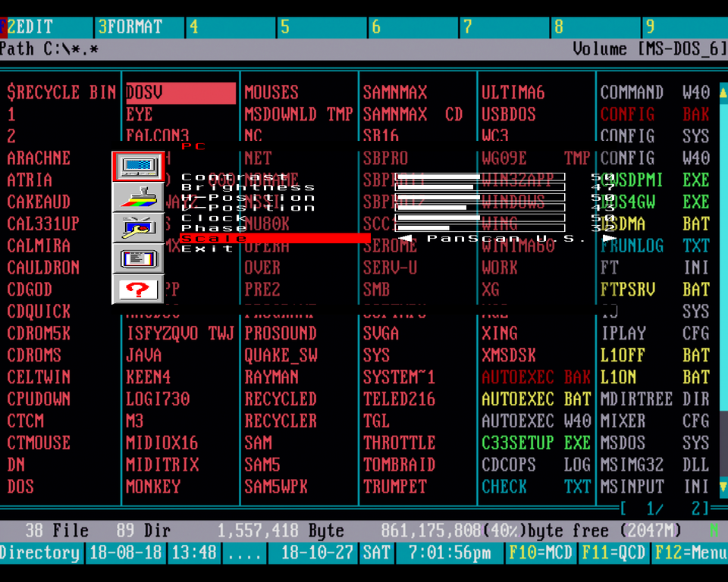Open the TV wrench setup OSD icon
Viewport: 728px width, 582px height.
[138, 228]
